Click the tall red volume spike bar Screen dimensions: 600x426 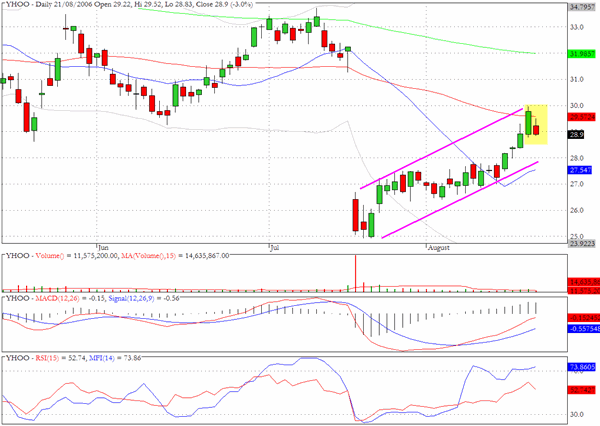click(x=355, y=273)
